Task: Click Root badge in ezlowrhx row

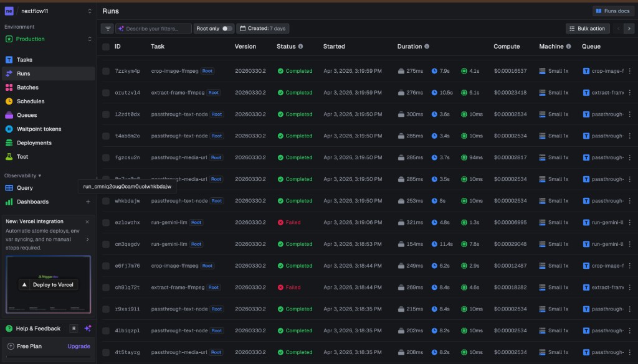Action: [196, 222]
